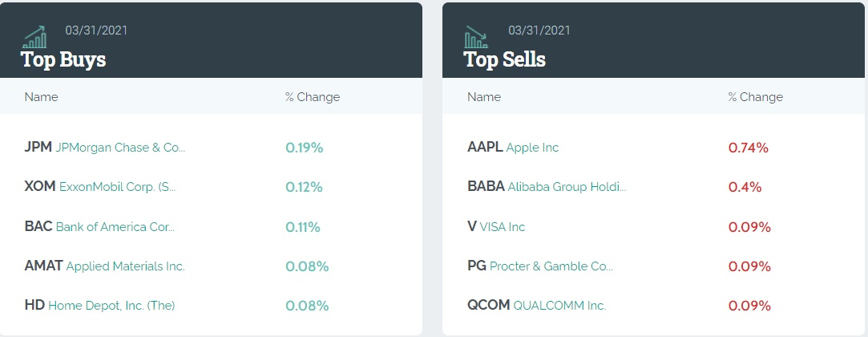This screenshot has height=337, width=868.
Task: Select the BABA Alibaba Group entry
Action: pos(547,187)
